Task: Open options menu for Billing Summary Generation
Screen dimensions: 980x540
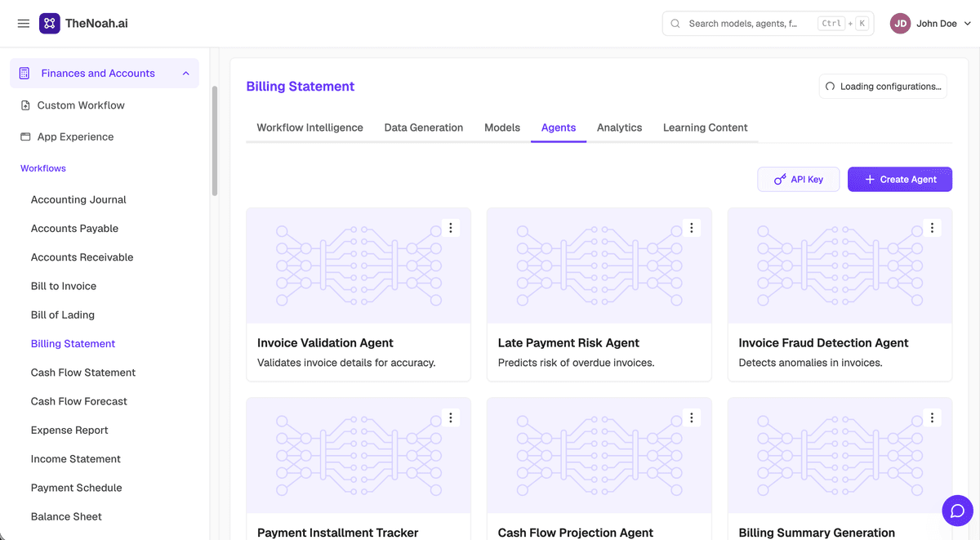Action: pyautogui.click(x=932, y=417)
